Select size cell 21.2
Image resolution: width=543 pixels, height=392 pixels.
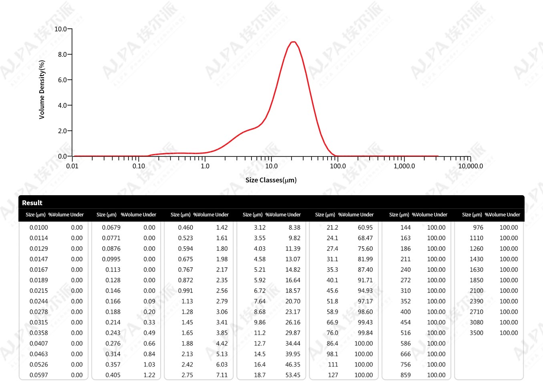332,228
